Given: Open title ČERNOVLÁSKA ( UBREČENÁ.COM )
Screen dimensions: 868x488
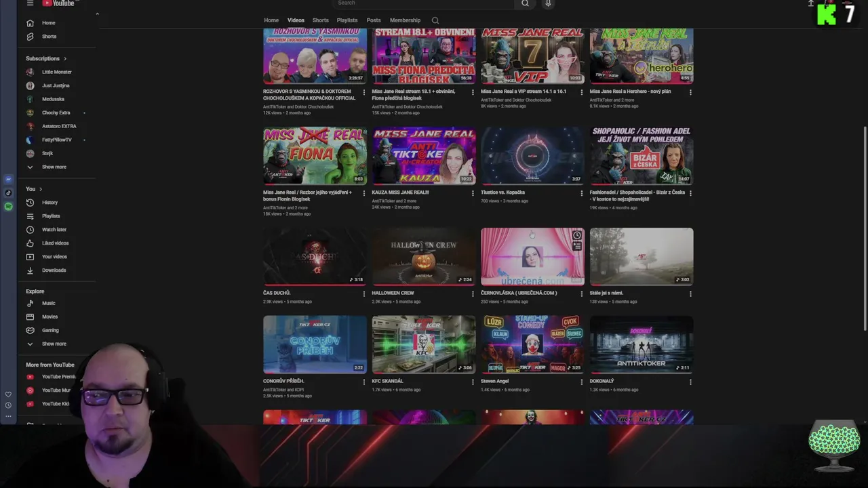Looking at the screenshot, I should 519,293.
